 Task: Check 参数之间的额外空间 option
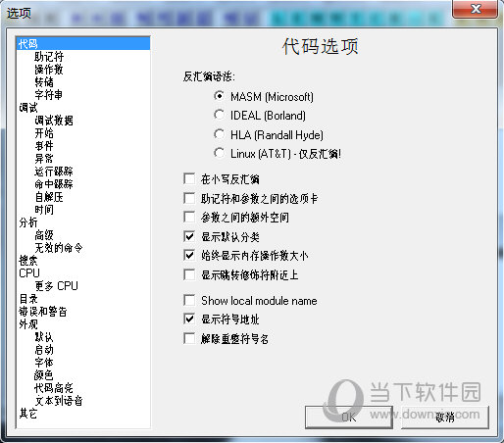[x=189, y=217]
